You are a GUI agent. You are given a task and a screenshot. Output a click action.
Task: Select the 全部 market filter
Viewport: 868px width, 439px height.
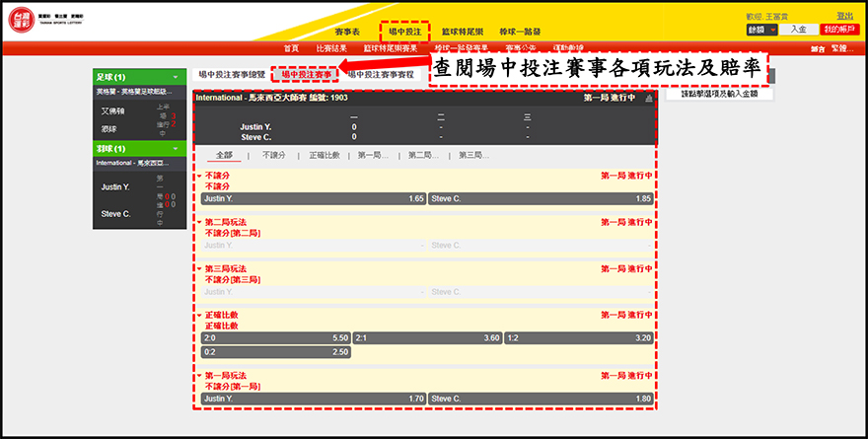[x=224, y=155]
